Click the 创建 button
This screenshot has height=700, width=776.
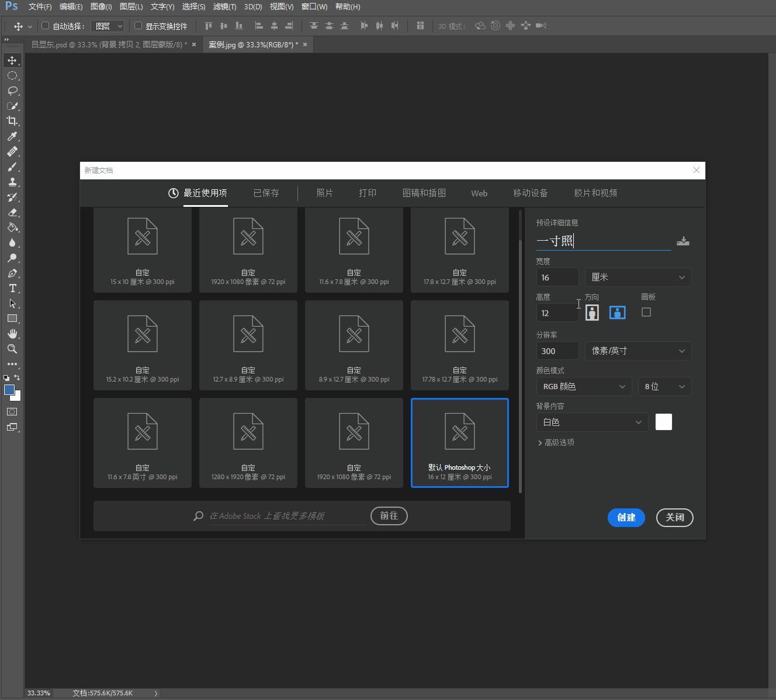click(x=626, y=517)
